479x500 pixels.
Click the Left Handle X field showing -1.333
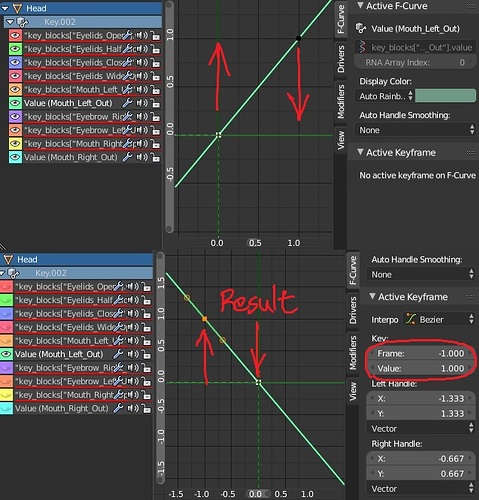coord(421,398)
